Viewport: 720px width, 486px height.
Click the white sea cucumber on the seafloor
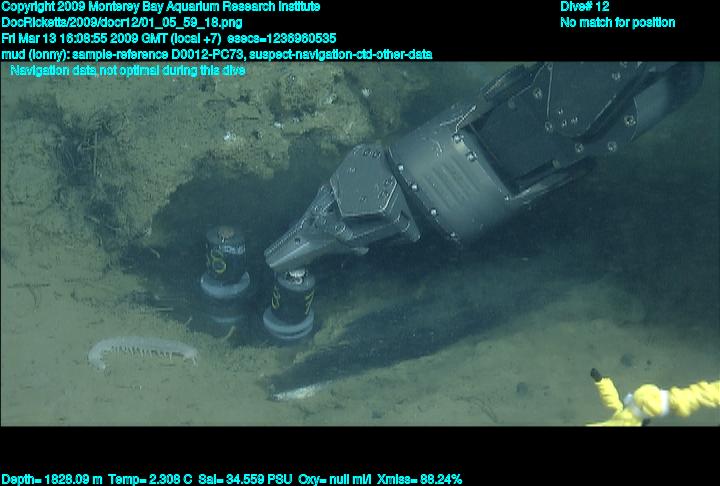tap(142, 351)
